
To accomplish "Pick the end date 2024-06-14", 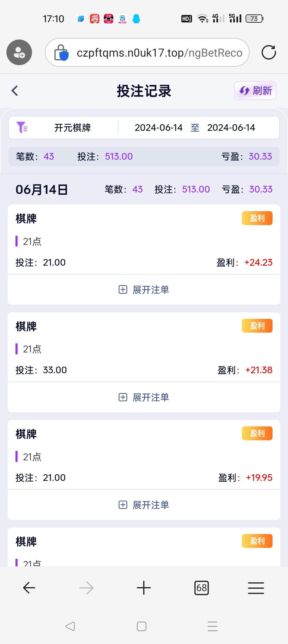I will pyautogui.click(x=231, y=128).
